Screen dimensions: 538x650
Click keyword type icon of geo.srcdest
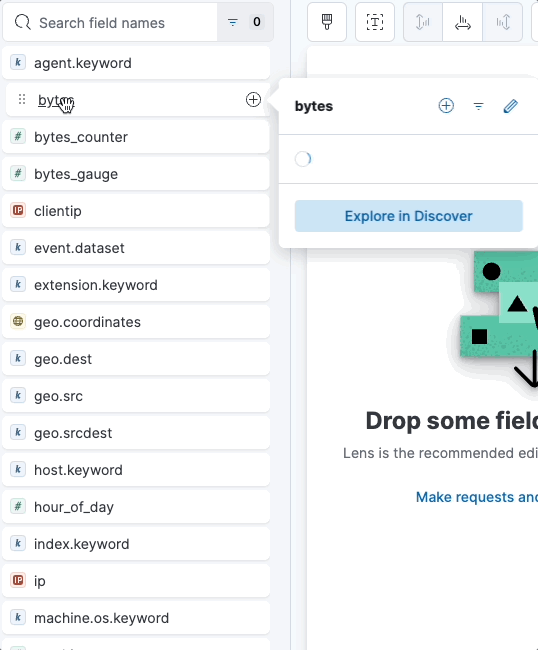(x=18, y=432)
